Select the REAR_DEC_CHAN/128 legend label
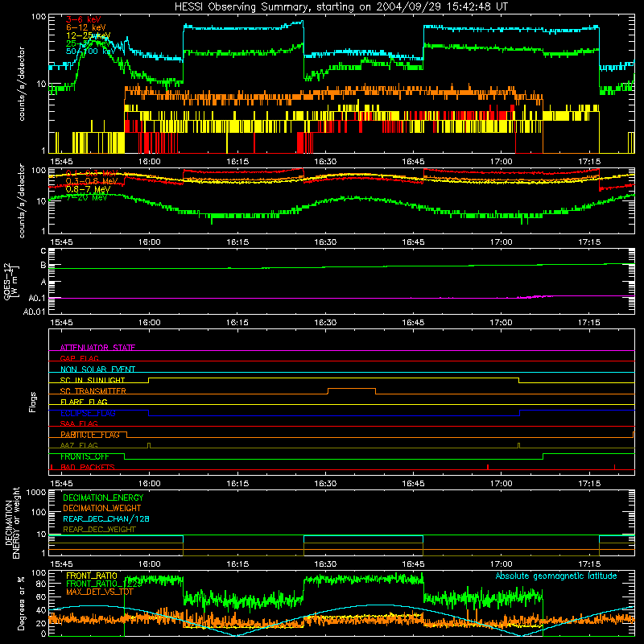The image size is (644, 644). (x=106, y=519)
